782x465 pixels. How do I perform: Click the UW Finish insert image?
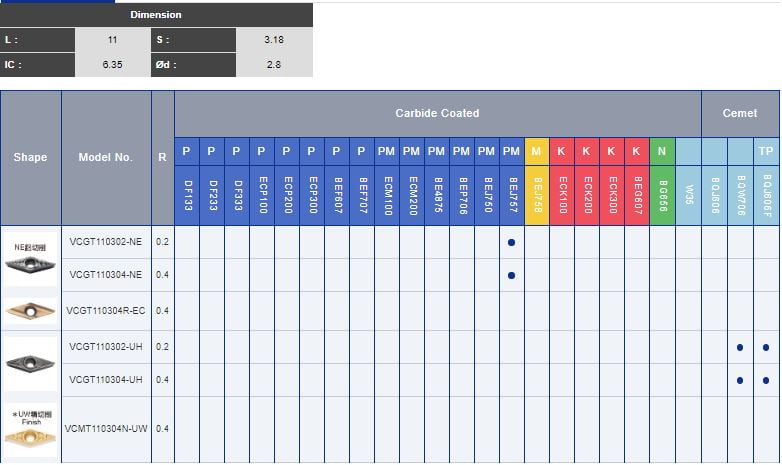[31, 430]
